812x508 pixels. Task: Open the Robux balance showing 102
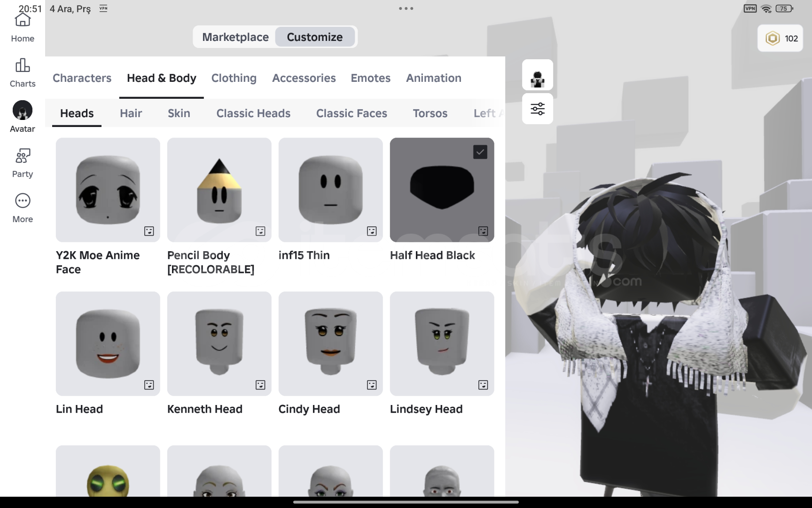[x=781, y=39]
